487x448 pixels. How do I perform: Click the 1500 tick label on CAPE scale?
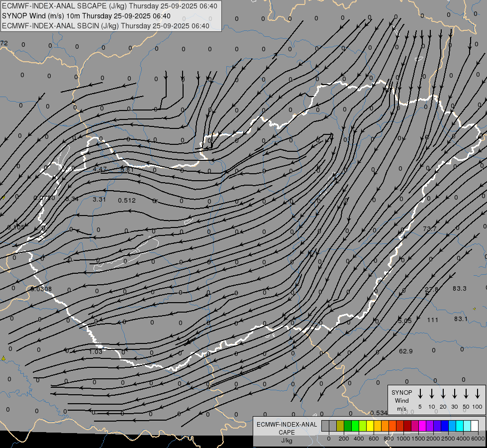(418, 439)
